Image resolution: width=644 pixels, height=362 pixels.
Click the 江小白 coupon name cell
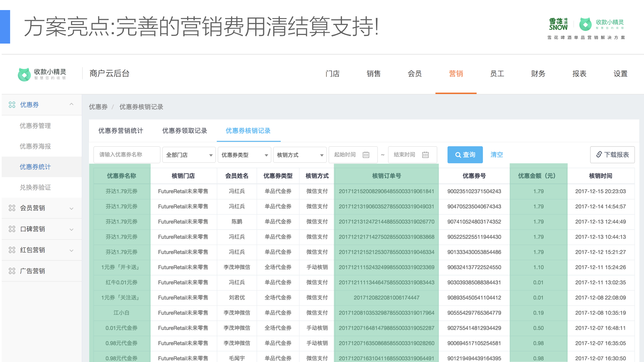(x=121, y=313)
